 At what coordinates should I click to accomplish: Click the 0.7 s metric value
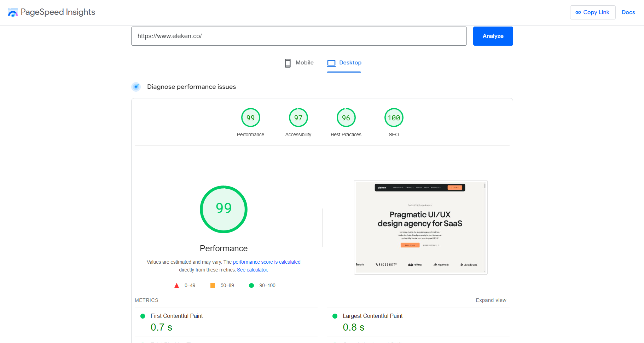pos(162,327)
